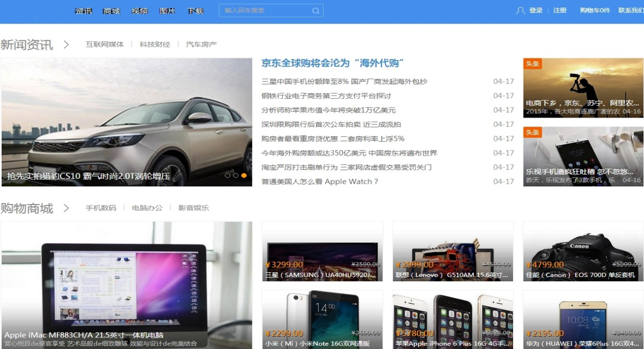The width and height of the screenshot is (644, 349).
Task: Go to the 商城 navigation item
Action: (111, 11)
